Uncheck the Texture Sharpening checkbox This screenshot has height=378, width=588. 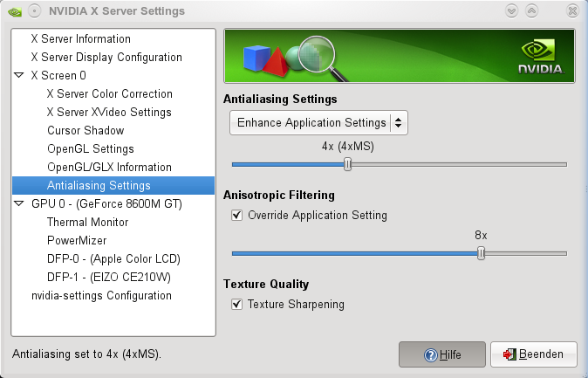tap(236, 304)
